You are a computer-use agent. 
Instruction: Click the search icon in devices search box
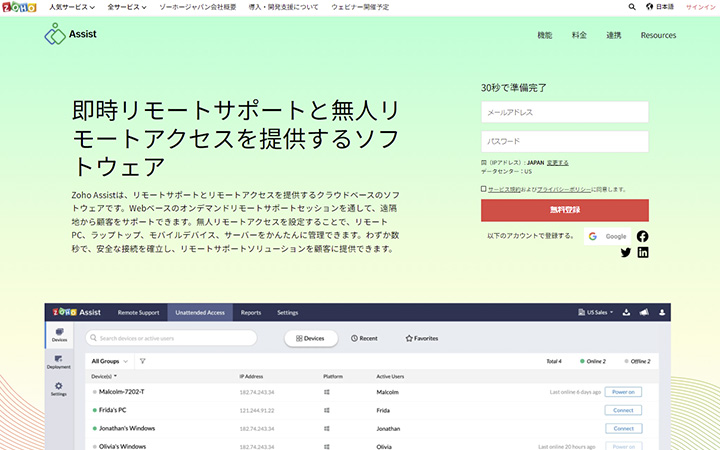coord(94,338)
